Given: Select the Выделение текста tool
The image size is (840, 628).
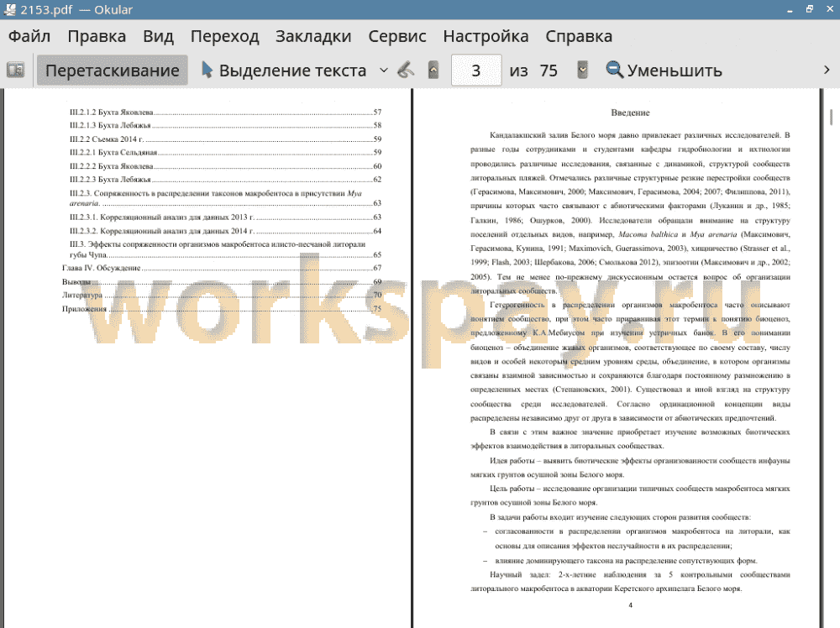Looking at the screenshot, I should point(284,71).
